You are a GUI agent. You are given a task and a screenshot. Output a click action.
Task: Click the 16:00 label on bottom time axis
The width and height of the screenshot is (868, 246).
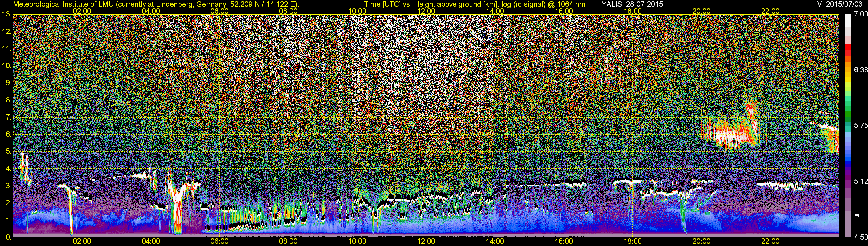564,241
